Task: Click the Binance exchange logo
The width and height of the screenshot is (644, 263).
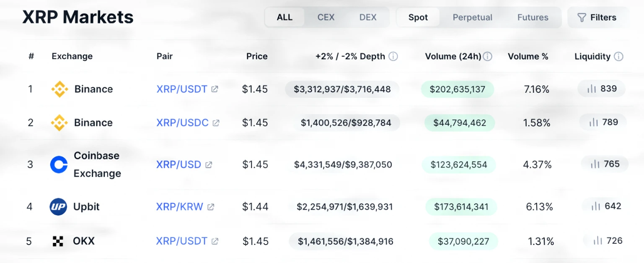Action: [x=59, y=89]
